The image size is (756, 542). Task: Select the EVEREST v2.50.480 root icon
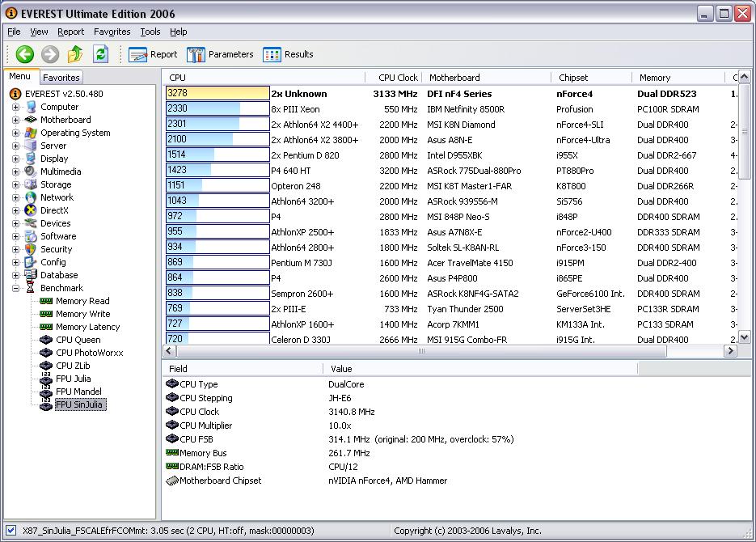tap(15, 94)
